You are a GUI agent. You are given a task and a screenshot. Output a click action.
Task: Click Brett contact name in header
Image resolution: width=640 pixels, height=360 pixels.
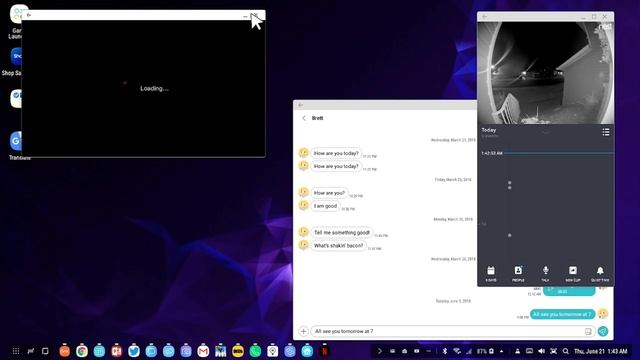[x=318, y=118]
